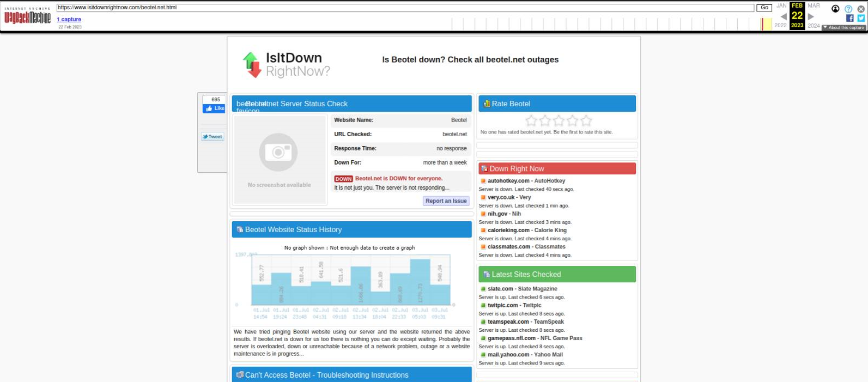Click the orange status icon beside very.co.uk
The height and width of the screenshot is (382, 868).
[x=483, y=197]
